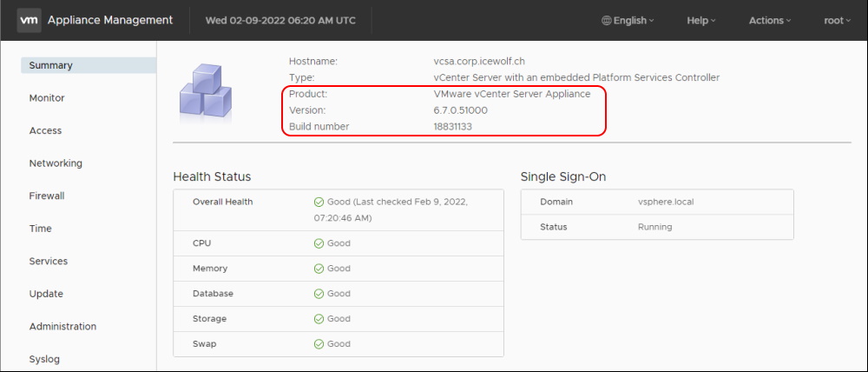Click the Build number label

coord(319,126)
